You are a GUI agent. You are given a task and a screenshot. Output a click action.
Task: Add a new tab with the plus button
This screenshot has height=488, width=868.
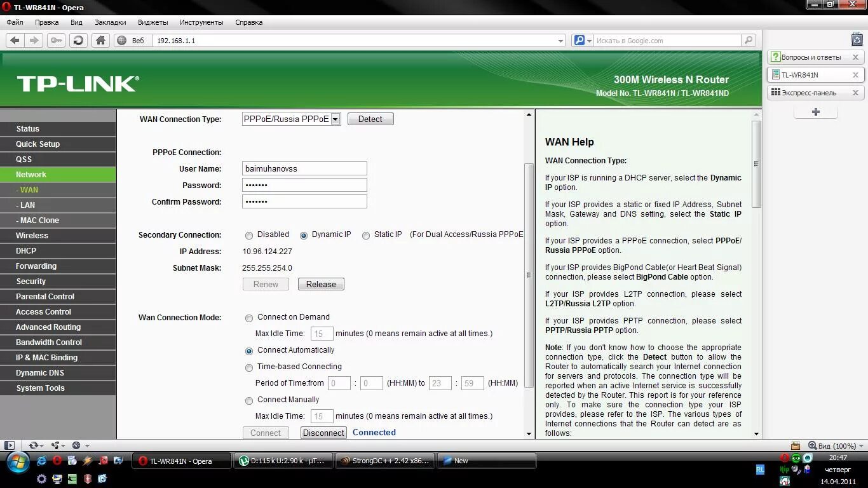click(816, 112)
